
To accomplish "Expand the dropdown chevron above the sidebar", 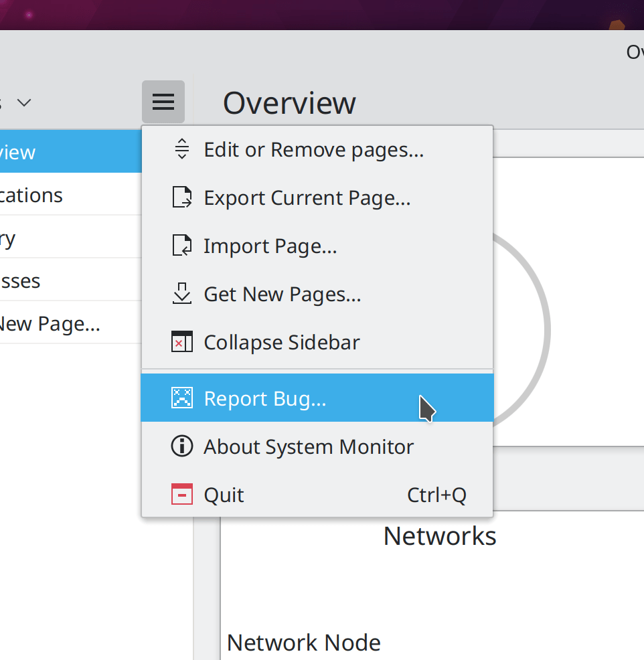I will [24, 102].
